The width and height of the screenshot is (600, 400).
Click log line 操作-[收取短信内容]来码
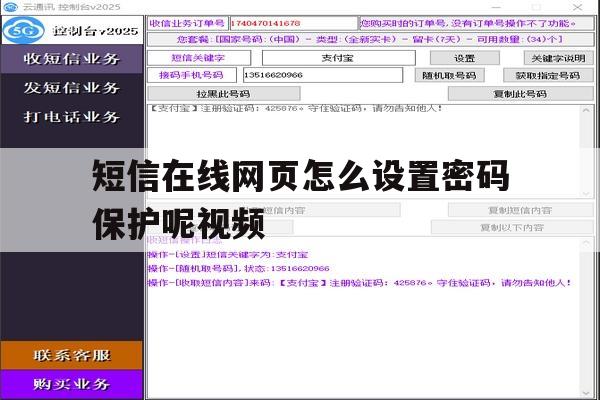(360, 283)
